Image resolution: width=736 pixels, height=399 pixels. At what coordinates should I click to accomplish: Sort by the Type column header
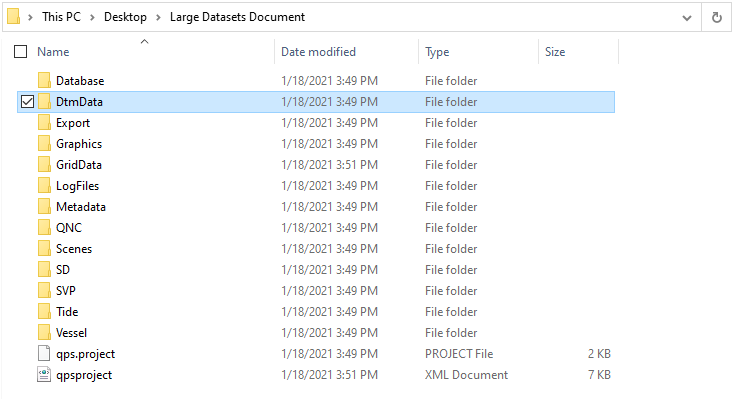tap(437, 52)
